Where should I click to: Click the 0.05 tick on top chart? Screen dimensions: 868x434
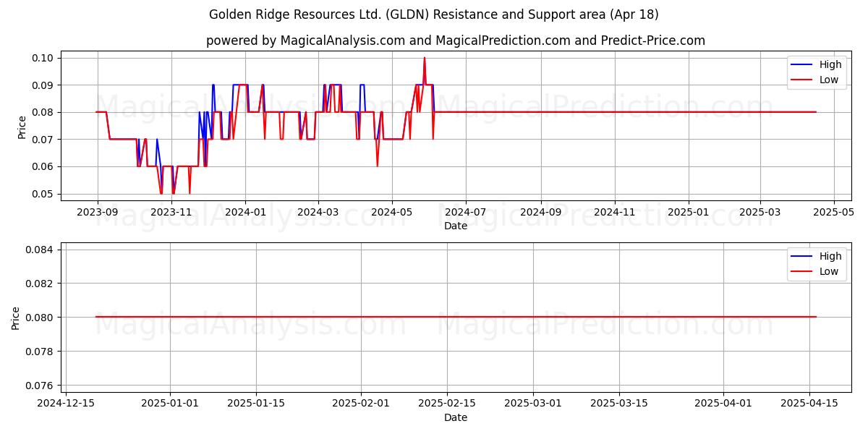point(44,194)
